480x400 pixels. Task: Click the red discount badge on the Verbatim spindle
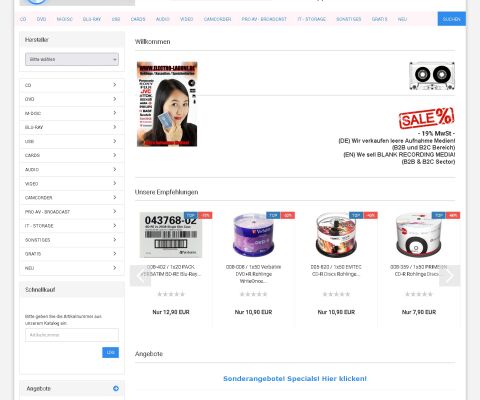[x=288, y=215]
